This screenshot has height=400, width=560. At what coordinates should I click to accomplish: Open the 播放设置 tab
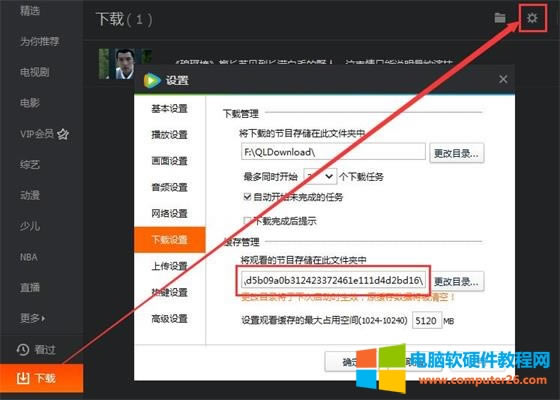pyautogui.click(x=170, y=135)
